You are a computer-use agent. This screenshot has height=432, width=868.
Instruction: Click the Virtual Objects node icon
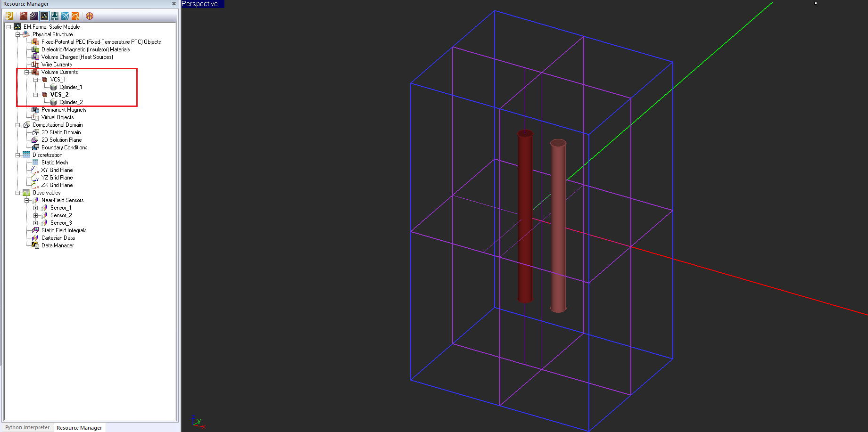pos(35,117)
